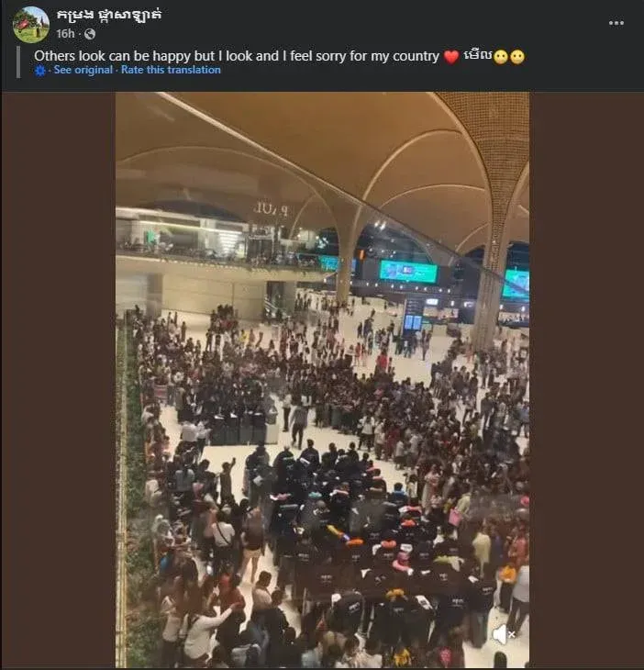Click the globe public-audience icon

[x=90, y=34]
